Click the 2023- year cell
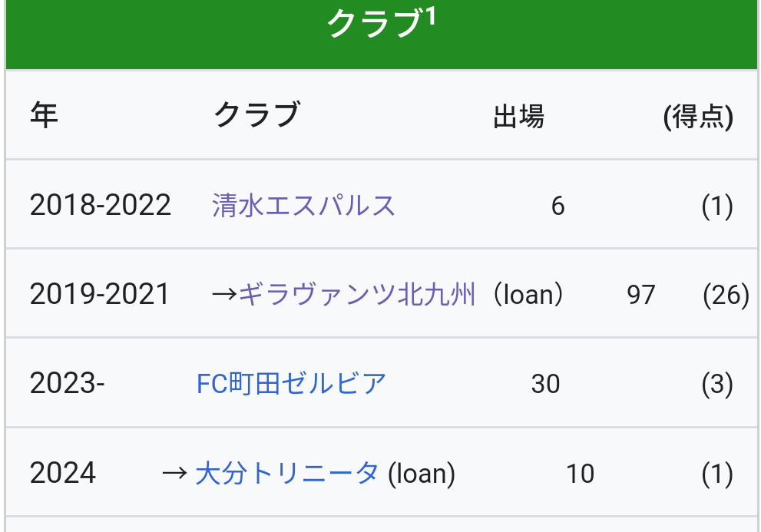 point(67,384)
